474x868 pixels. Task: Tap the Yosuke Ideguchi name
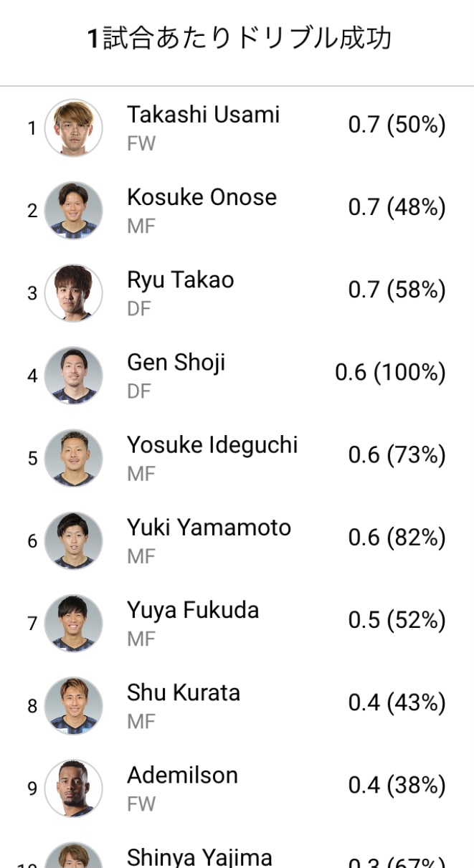coord(212,445)
